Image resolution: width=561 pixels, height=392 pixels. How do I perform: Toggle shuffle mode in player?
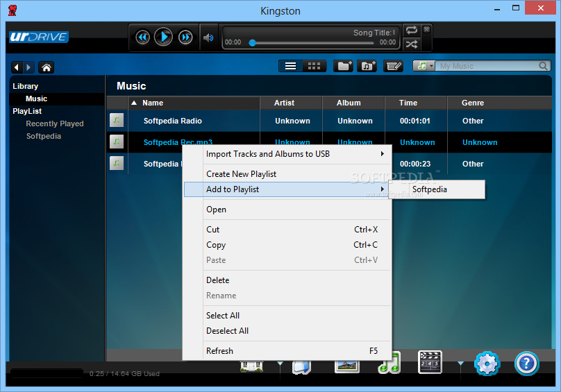[412, 44]
